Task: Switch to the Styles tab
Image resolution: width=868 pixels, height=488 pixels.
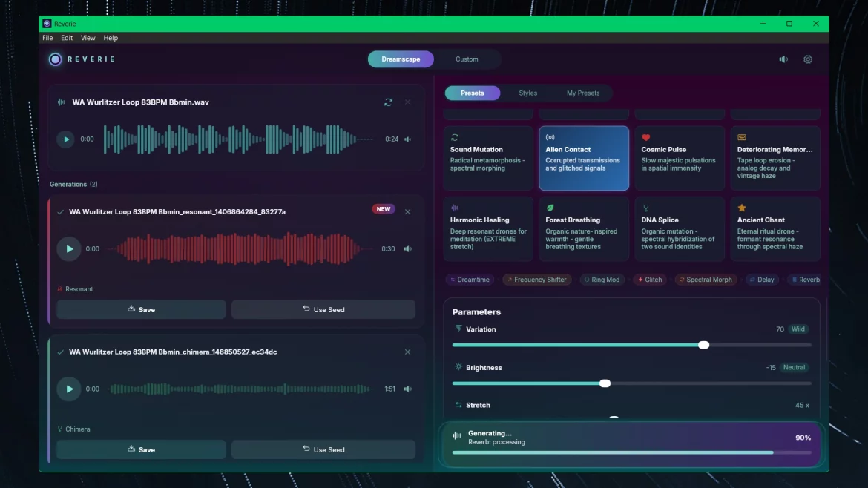Action: [x=527, y=93]
